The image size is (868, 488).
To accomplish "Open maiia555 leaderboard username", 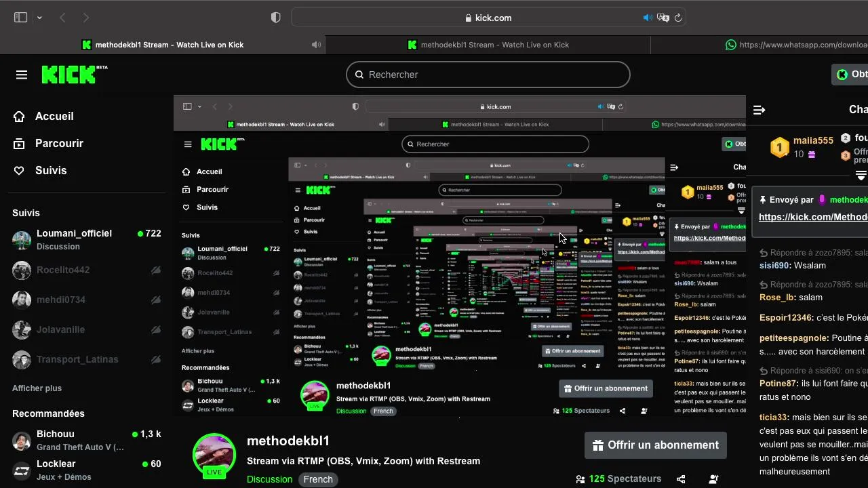I will pyautogui.click(x=813, y=140).
